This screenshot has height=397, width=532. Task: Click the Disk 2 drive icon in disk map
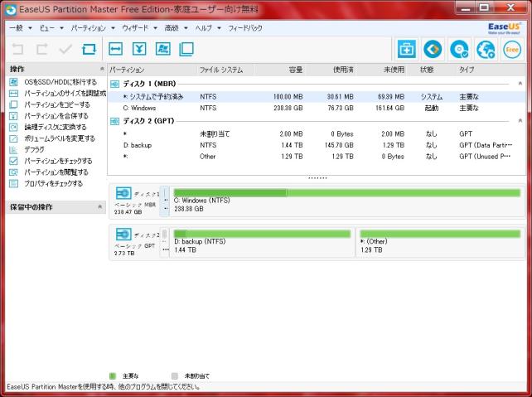pos(123,234)
